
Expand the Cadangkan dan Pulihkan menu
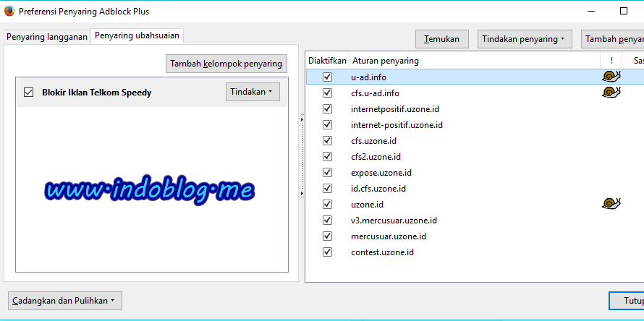(x=65, y=301)
